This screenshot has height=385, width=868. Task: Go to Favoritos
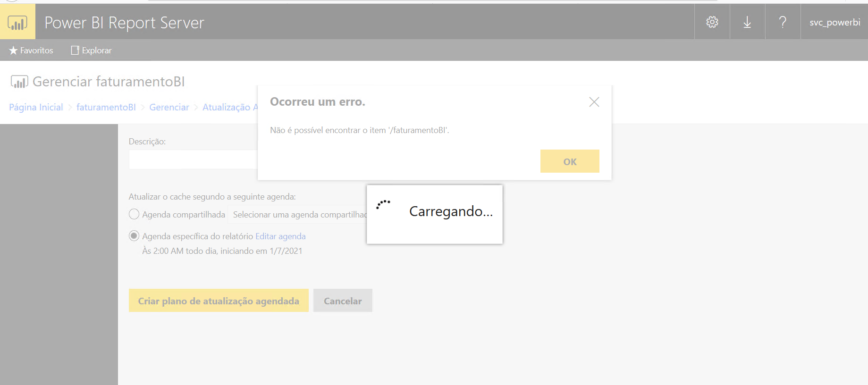pos(31,50)
